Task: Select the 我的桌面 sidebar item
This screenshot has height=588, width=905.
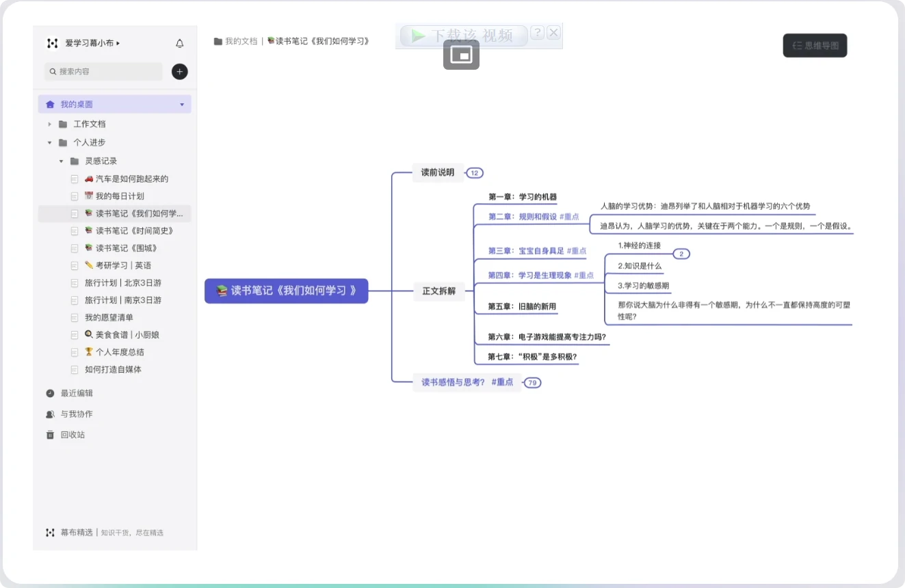Action: pyautogui.click(x=115, y=105)
